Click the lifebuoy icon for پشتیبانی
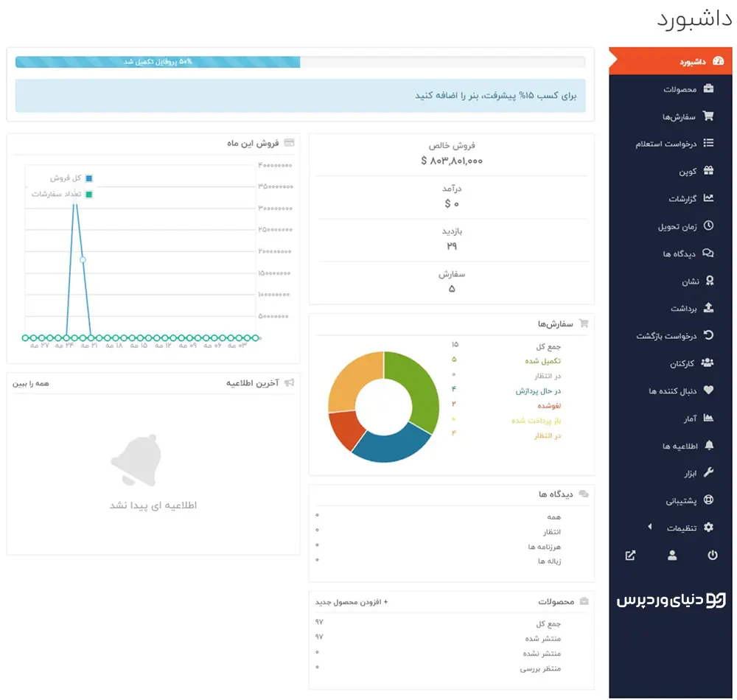This screenshot has width=737, height=700. tap(708, 500)
